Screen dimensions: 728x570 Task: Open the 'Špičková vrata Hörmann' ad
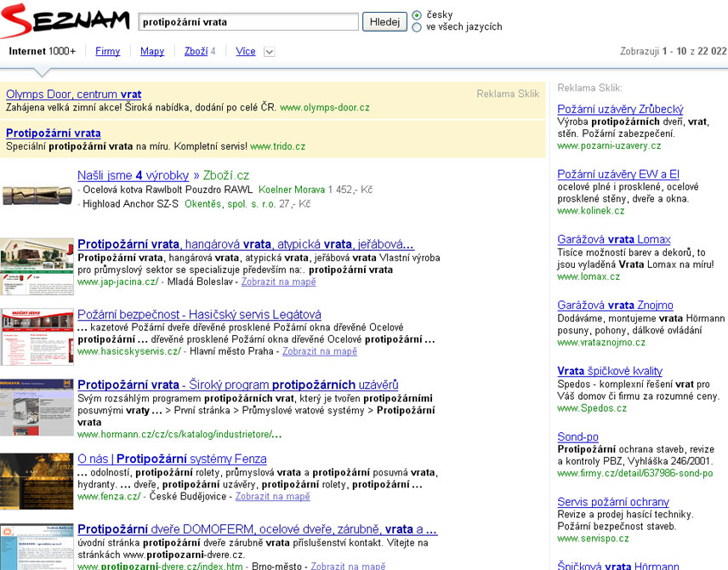(x=618, y=566)
